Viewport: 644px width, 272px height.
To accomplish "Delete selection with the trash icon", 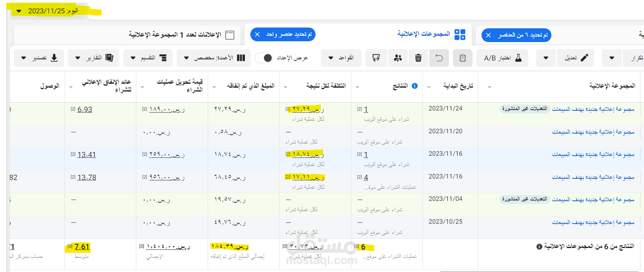I will [418, 58].
